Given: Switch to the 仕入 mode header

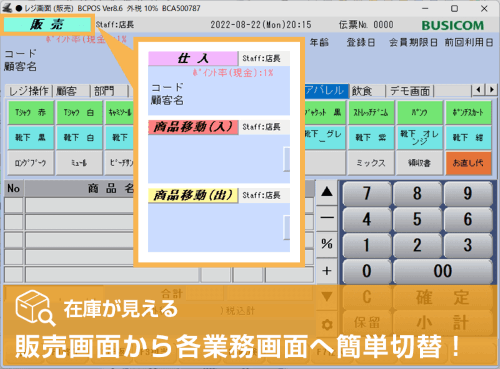Looking at the screenshot, I should click(x=193, y=58).
